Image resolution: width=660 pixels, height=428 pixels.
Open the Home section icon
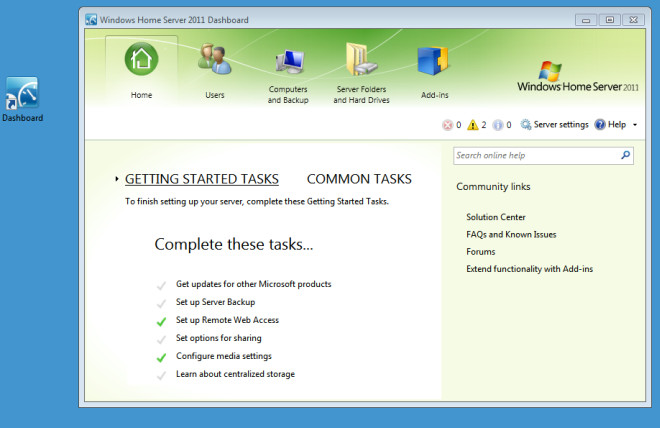pos(141,59)
